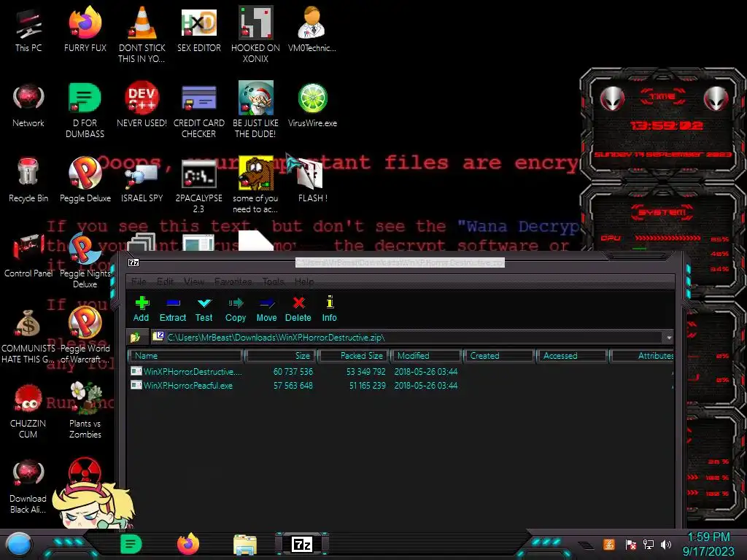Select the Copy tool in 7-Zip
Screen dimensions: 747x560
(236, 309)
